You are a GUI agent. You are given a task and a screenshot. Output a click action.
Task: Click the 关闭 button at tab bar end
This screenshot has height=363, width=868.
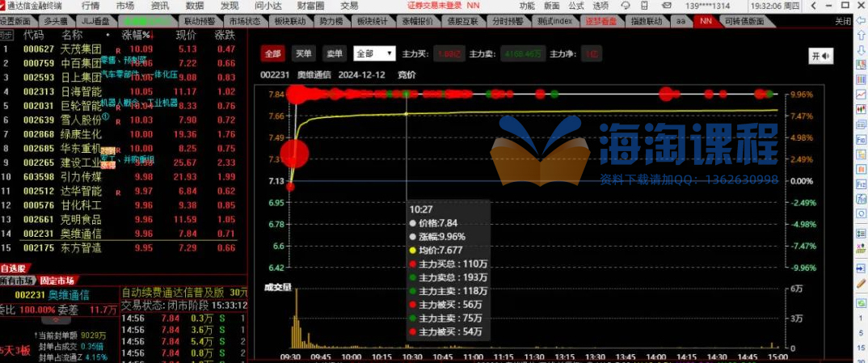click(x=843, y=21)
